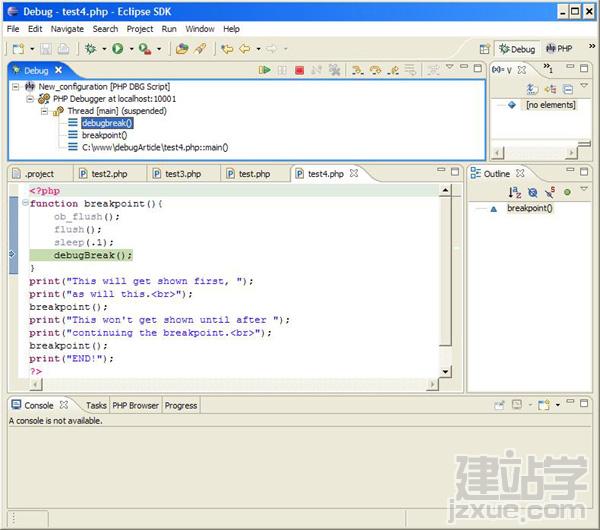Open the Debug launch dropdown arrow

tap(104, 49)
